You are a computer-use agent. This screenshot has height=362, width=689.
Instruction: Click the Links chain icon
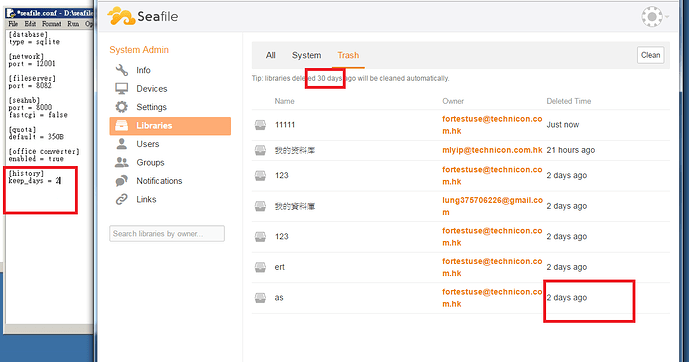pos(122,199)
